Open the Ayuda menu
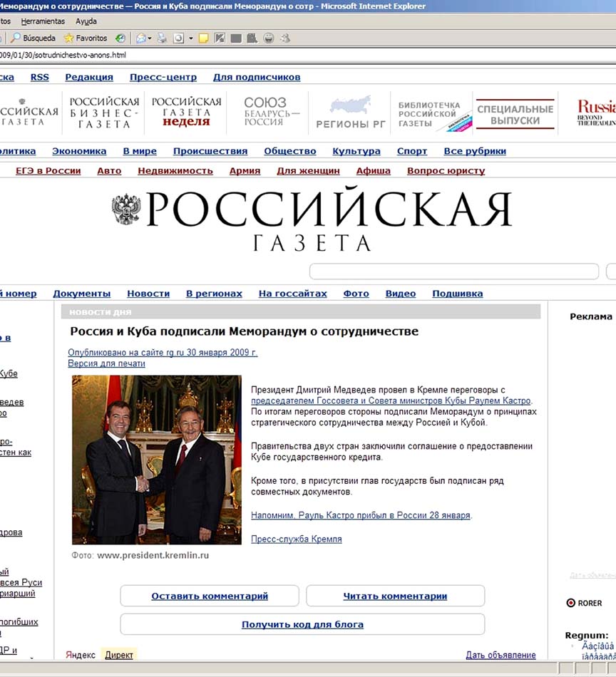The image size is (616, 677). [86, 21]
